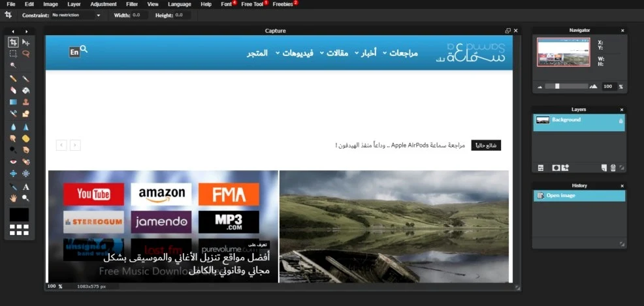The width and height of the screenshot is (644, 306).
Task: Select the Pencil tool
Action: click(13, 78)
